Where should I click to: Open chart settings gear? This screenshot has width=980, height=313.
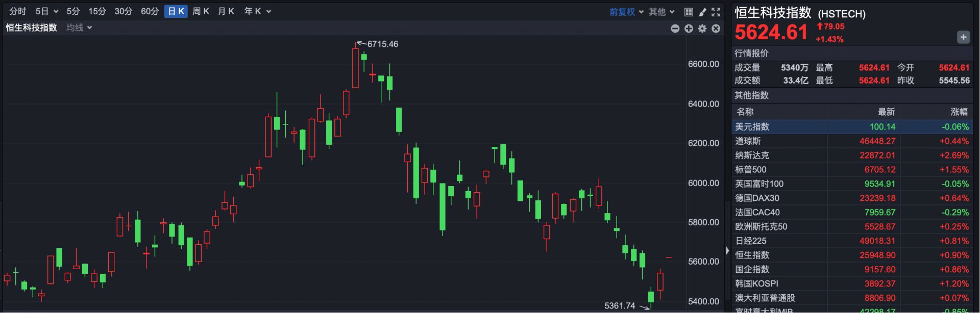(x=702, y=29)
